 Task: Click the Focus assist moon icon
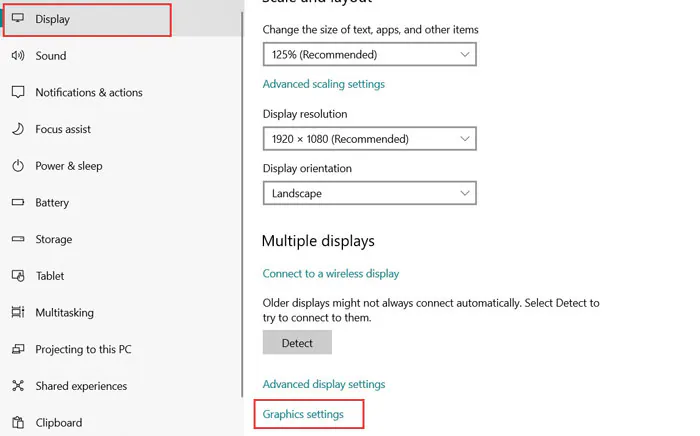click(x=18, y=129)
